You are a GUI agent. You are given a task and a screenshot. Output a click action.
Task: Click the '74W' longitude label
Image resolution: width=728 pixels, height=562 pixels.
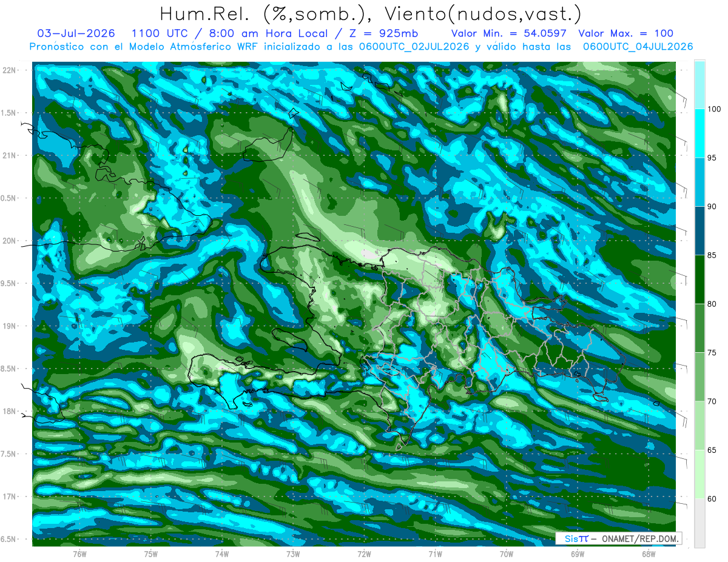222,554
